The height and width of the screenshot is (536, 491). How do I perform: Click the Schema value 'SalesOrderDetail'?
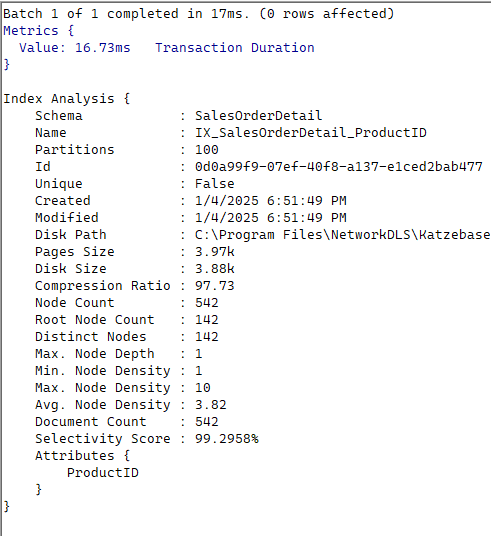(258, 116)
